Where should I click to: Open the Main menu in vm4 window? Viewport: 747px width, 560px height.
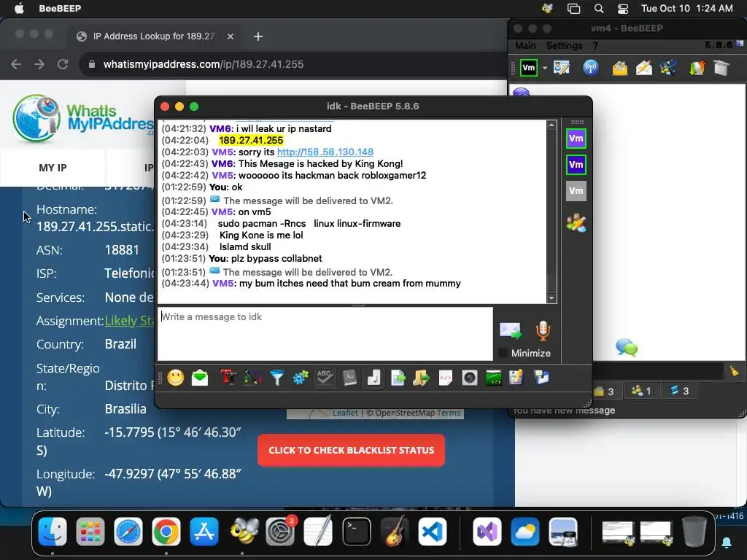coord(525,46)
